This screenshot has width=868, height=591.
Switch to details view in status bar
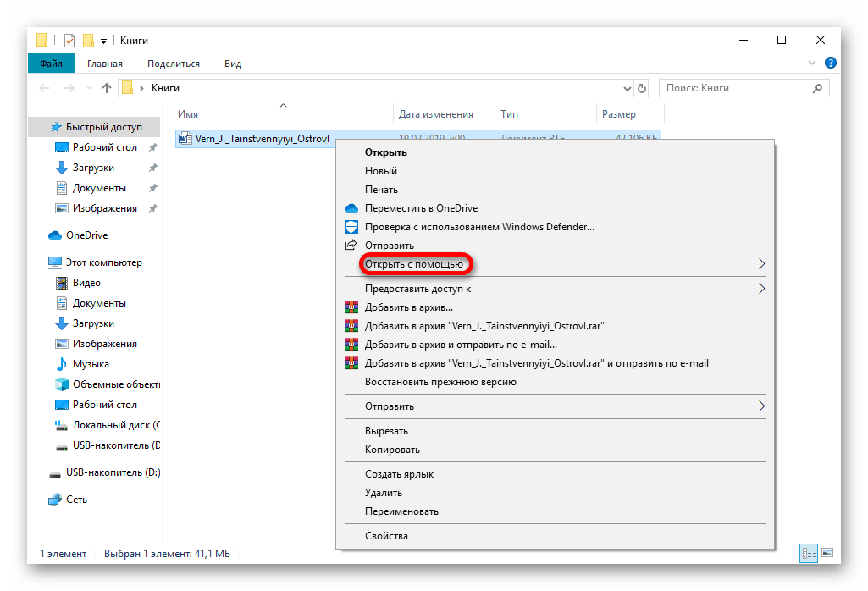point(809,553)
